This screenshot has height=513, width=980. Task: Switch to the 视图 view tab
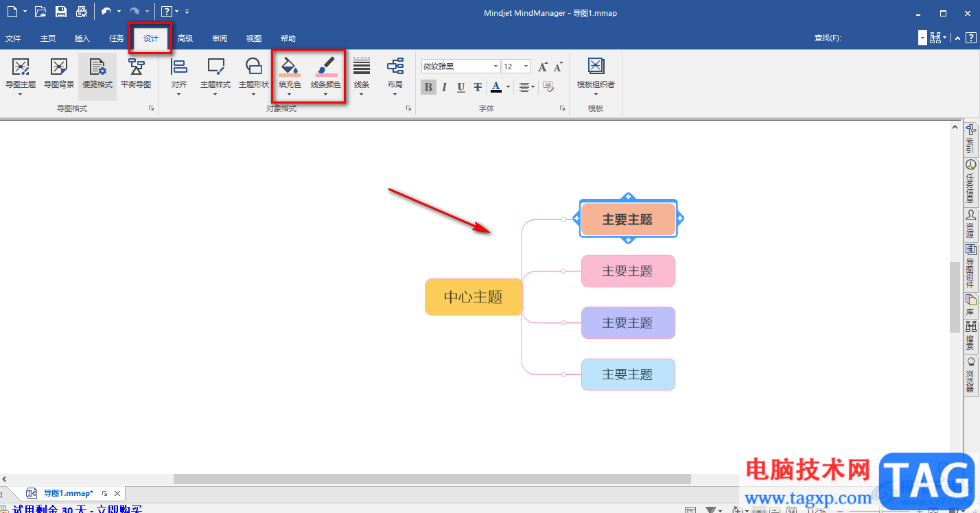(254, 38)
